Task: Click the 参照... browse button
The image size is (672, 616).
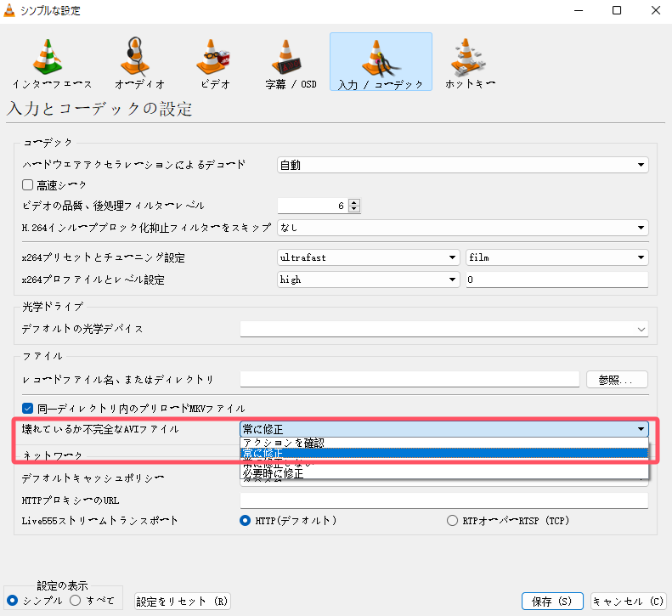Action: (617, 380)
